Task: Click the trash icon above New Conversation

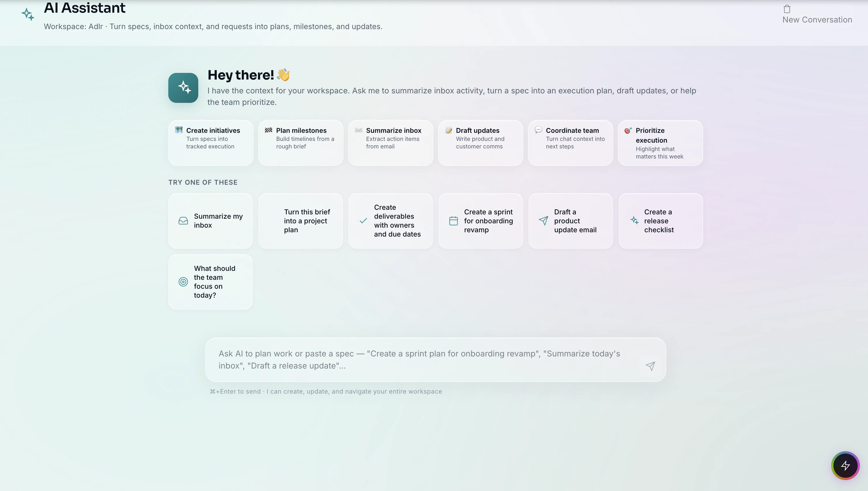Action: (x=787, y=9)
